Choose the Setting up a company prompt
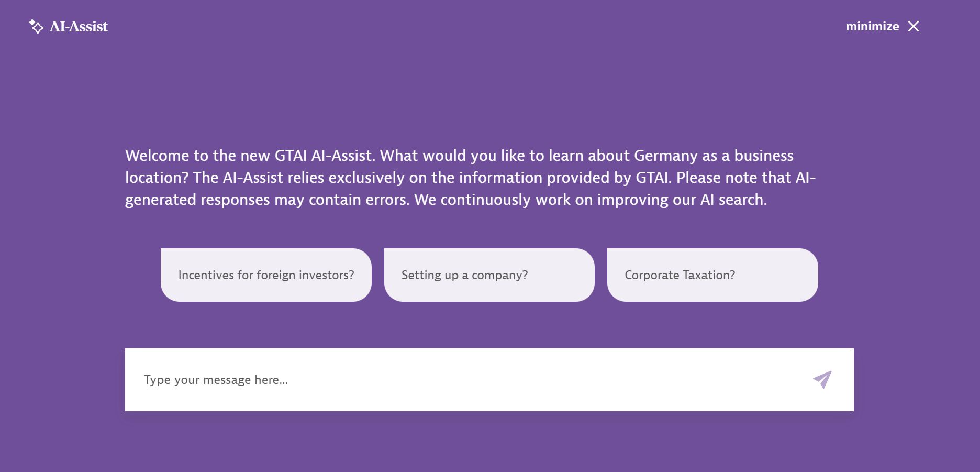This screenshot has width=980, height=472. coord(489,275)
